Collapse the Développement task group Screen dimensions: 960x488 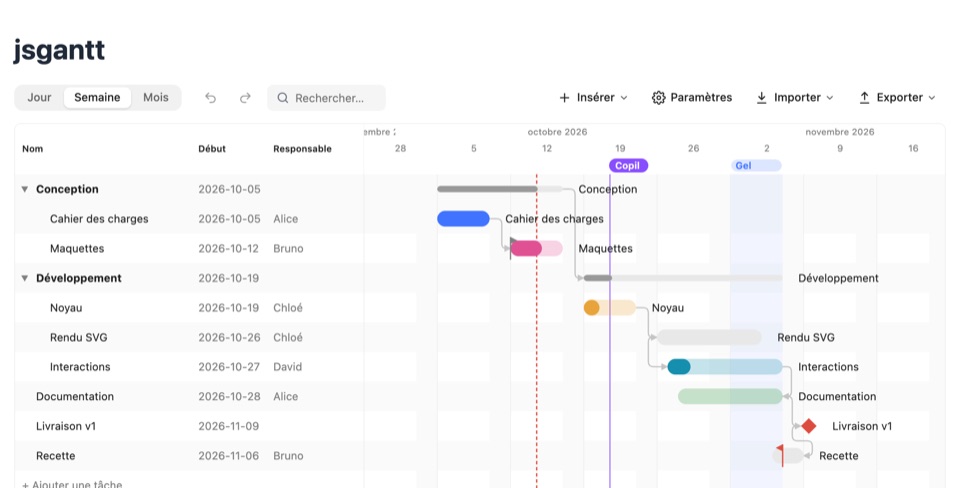tap(24, 278)
